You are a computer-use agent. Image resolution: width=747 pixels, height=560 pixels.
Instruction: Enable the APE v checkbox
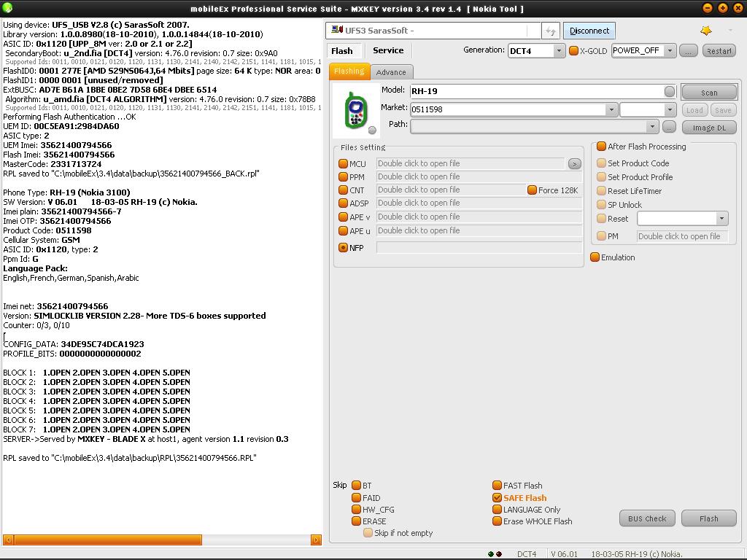point(343,217)
